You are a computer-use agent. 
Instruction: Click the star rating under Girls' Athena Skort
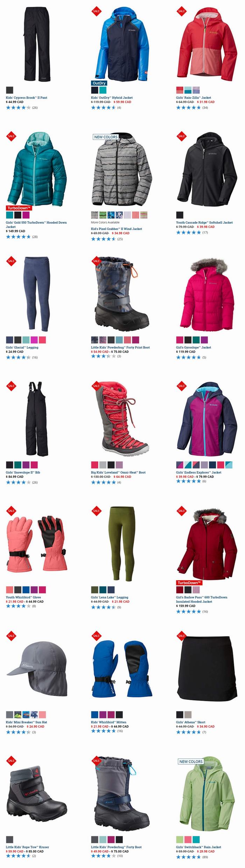tap(188, 732)
